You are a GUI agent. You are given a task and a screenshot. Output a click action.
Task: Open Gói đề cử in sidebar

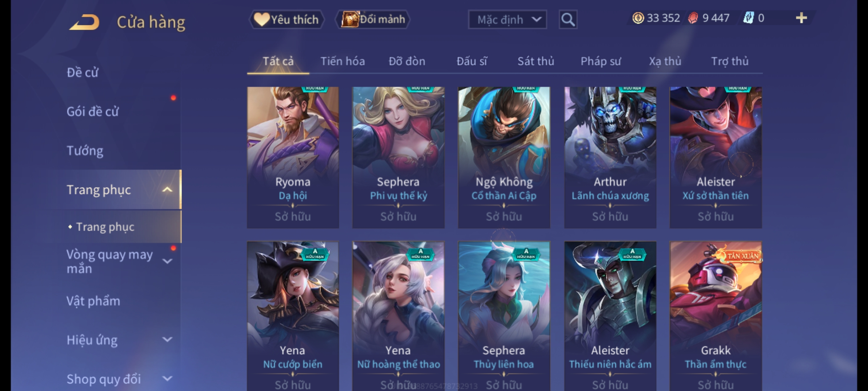click(93, 112)
